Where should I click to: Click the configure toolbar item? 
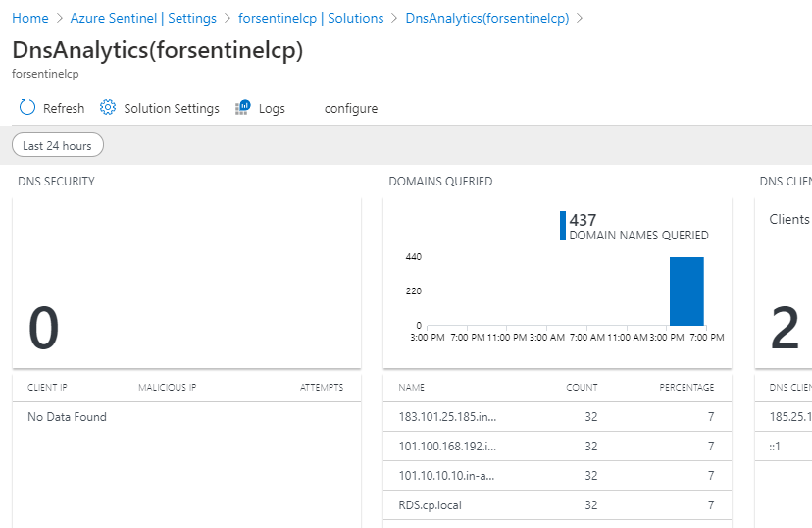point(351,108)
